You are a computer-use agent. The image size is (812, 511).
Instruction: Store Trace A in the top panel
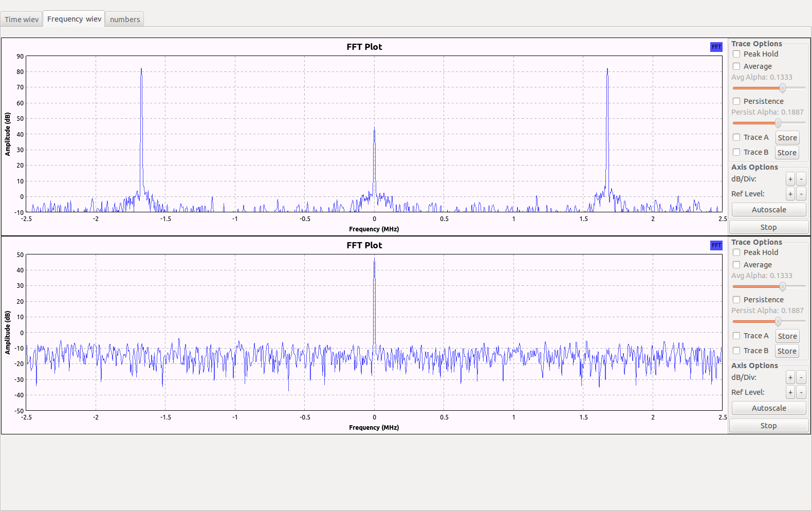click(787, 138)
